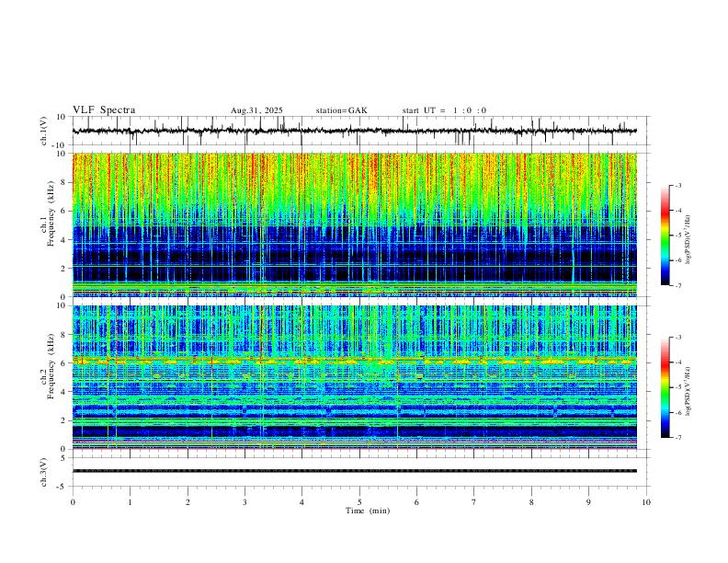Click the ch.1 spectrogram plot

pos(355,224)
